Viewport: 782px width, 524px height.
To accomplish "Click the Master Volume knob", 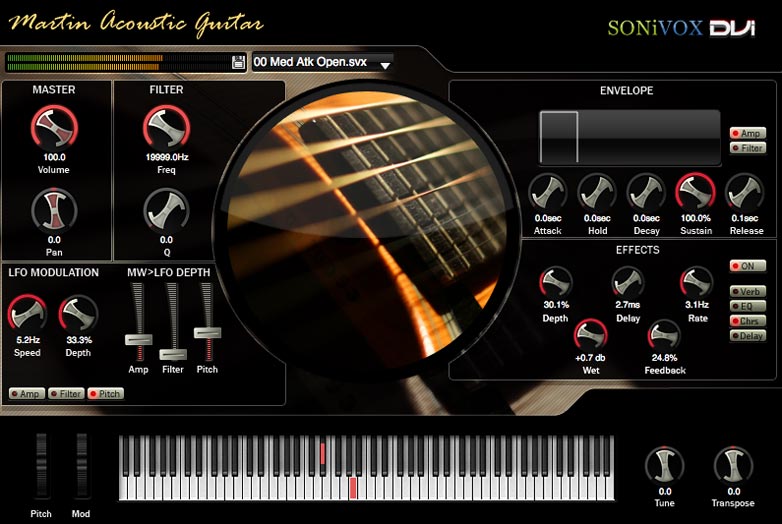I will pos(54,127).
